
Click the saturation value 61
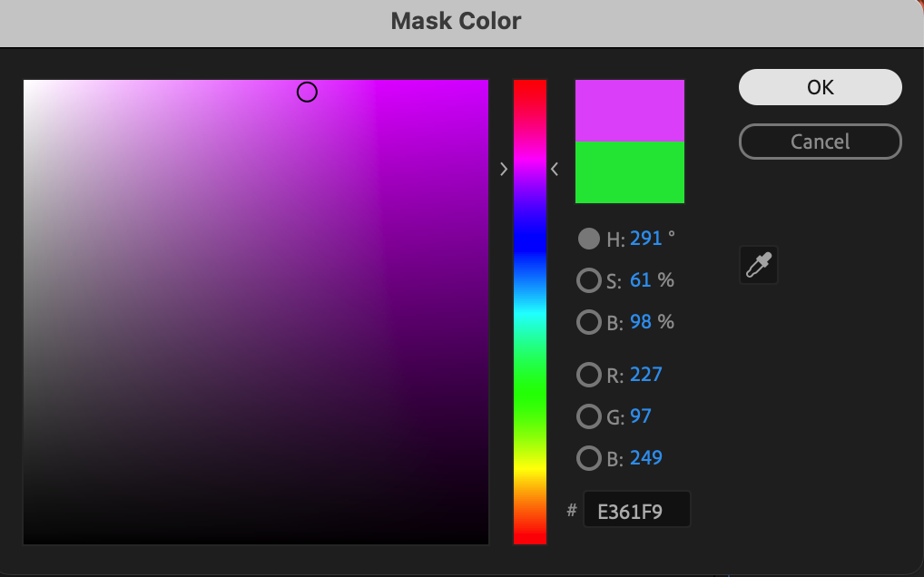(x=641, y=280)
